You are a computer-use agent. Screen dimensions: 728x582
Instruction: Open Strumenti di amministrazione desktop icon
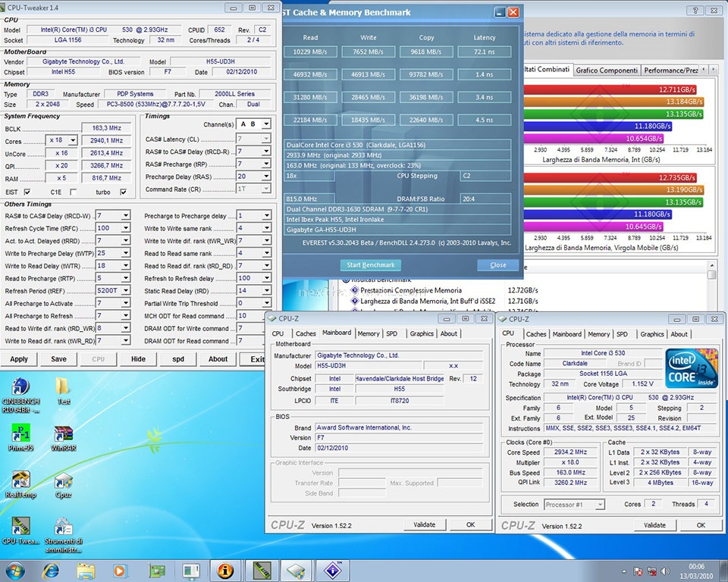[63, 535]
